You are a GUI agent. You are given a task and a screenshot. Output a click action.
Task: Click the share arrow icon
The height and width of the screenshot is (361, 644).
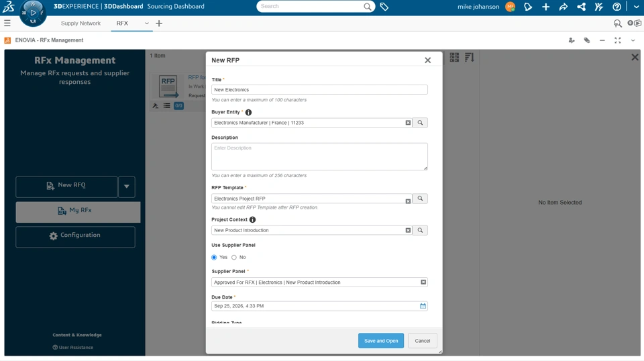tap(563, 7)
